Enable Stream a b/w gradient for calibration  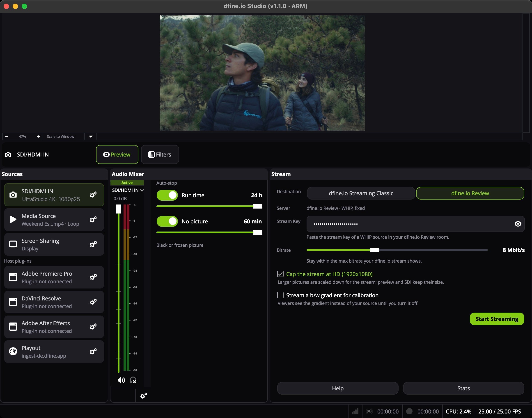[280, 295]
